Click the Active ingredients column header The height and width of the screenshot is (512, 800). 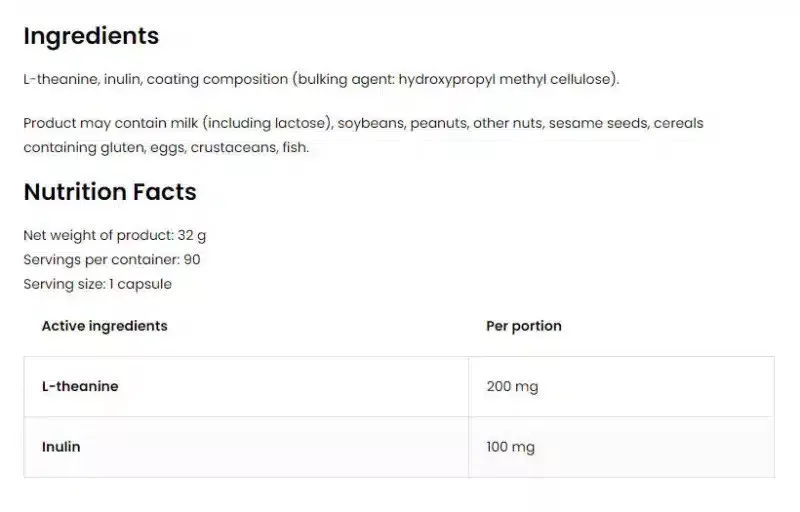[x=104, y=326]
